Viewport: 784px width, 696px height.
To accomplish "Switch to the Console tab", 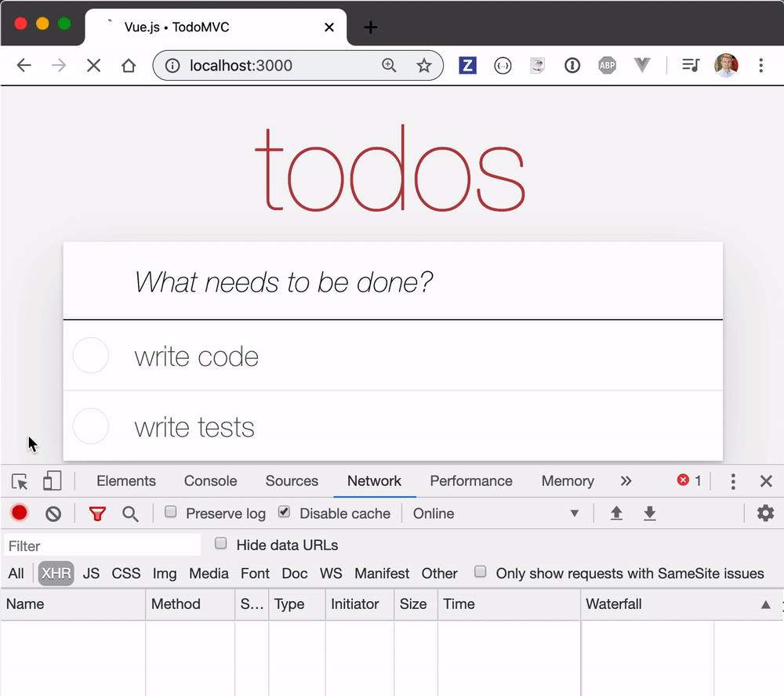I will [x=210, y=481].
